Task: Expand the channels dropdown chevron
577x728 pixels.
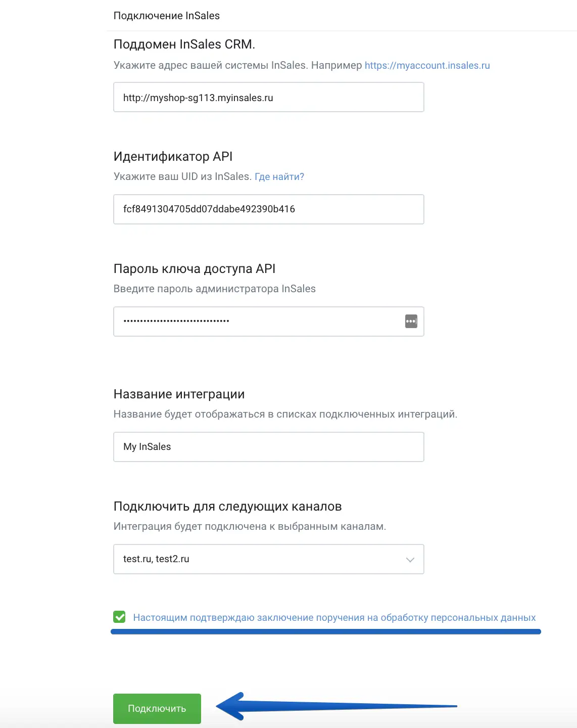Action: click(410, 560)
